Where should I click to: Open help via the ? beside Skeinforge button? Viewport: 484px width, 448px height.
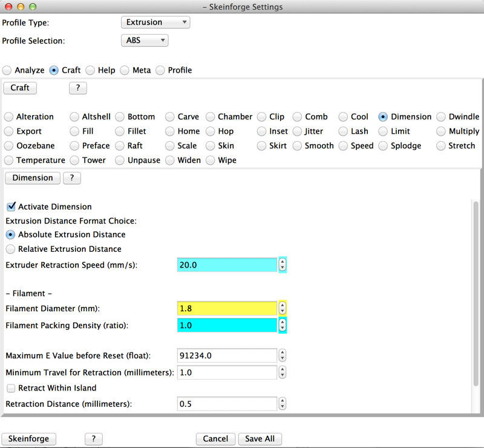pyautogui.click(x=94, y=439)
